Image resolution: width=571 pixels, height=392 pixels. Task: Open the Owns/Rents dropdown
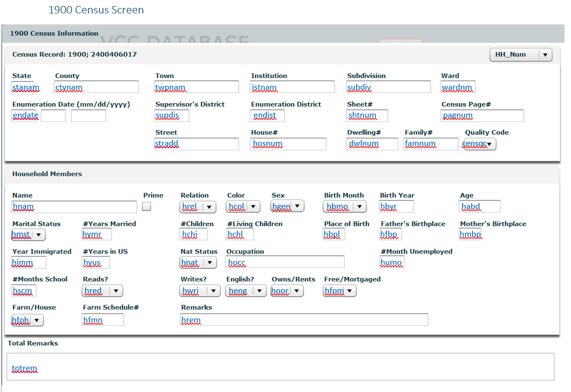(287, 291)
